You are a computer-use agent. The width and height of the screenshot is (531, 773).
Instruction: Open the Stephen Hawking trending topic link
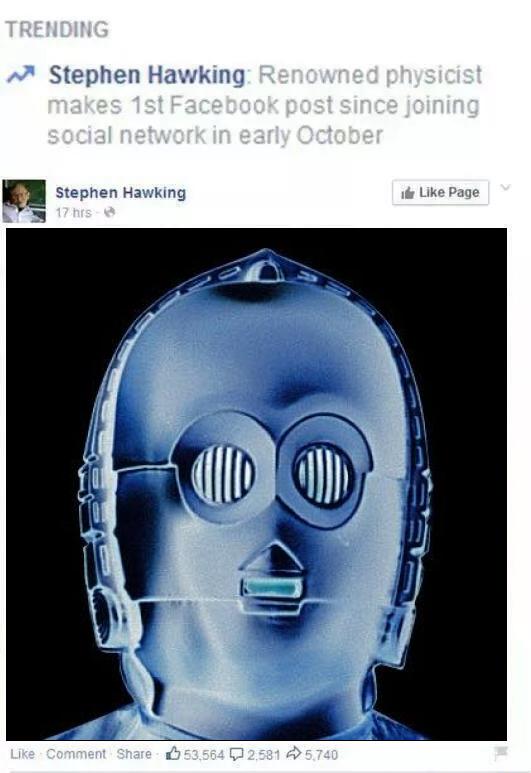tap(146, 75)
